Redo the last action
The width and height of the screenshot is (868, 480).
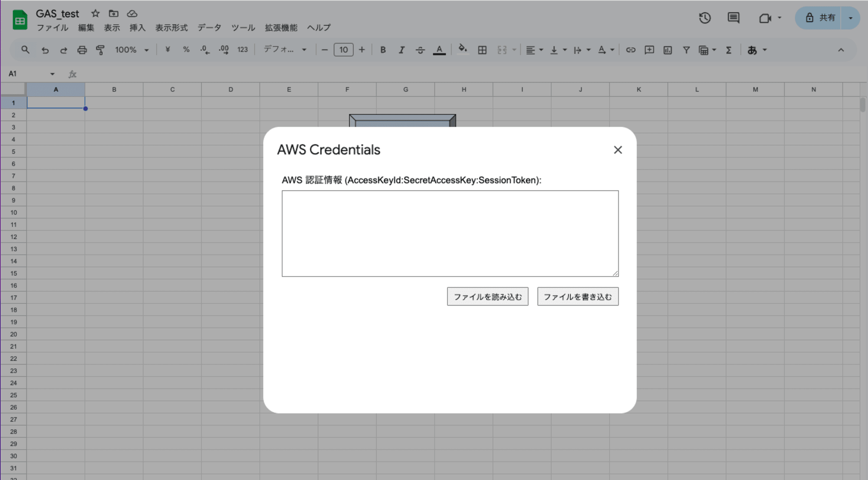click(63, 50)
